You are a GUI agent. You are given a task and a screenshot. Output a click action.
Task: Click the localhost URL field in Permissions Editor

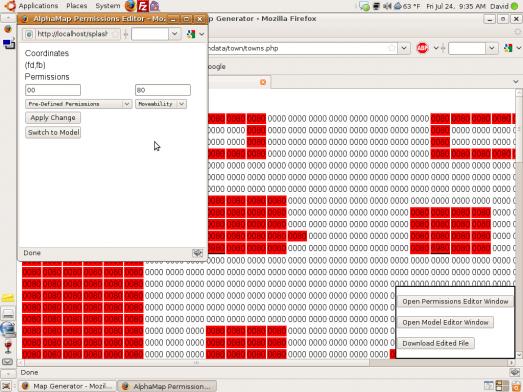pos(72,34)
